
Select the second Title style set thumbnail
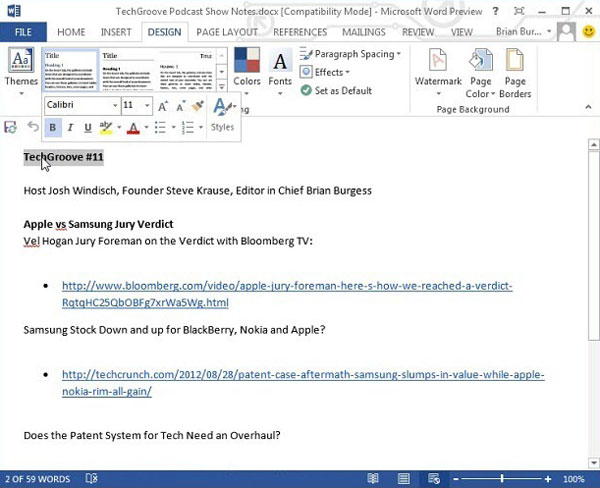pyautogui.click(x=127, y=70)
